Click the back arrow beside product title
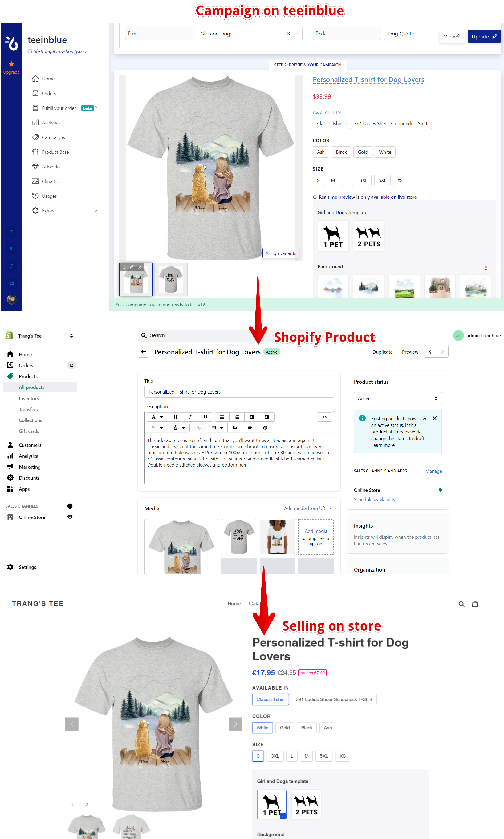The width and height of the screenshot is (504, 839). [x=143, y=352]
